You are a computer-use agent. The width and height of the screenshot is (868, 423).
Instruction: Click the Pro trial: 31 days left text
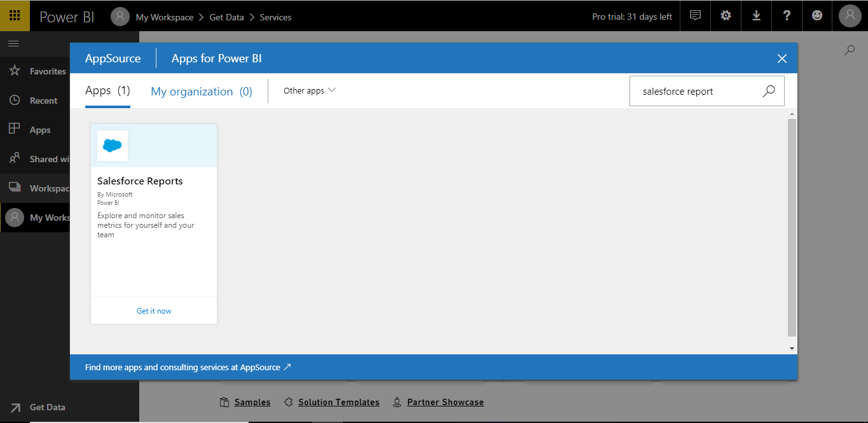[x=632, y=17]
